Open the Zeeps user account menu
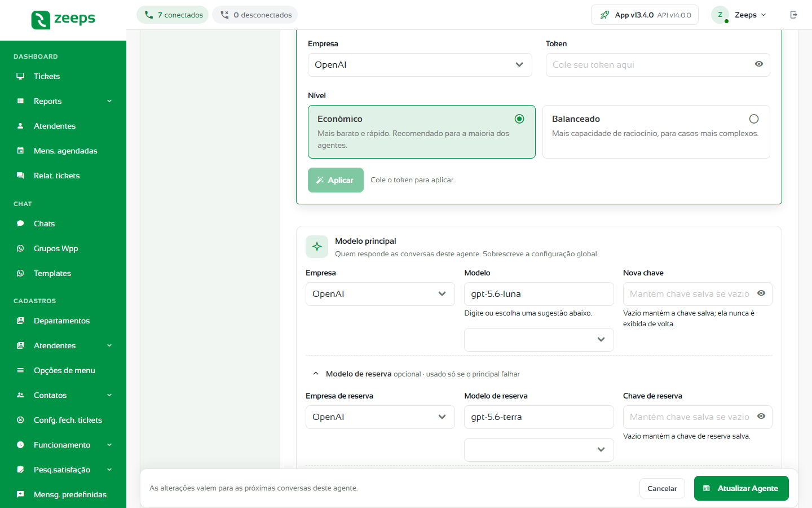Viewport: 812px width, 508px height. (739, 15)
